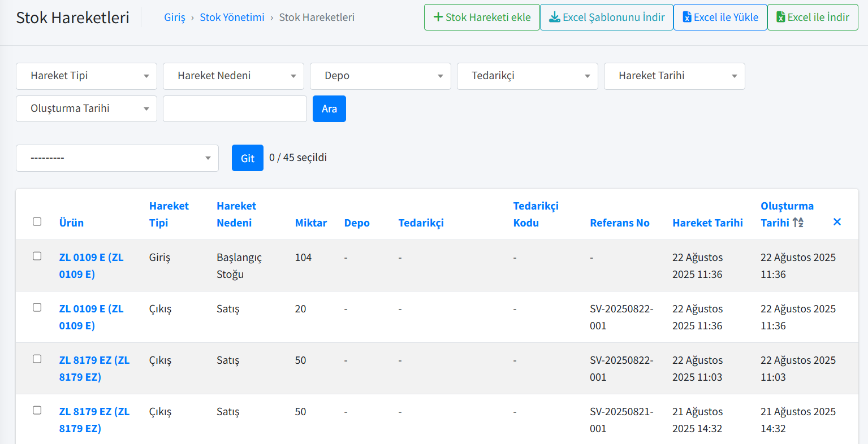The height and width of the screenshot is (444, 868).
Task: Open the Hareket Tarihi filter dropdown
Action: pyautogui.click(x=674, y=76)
